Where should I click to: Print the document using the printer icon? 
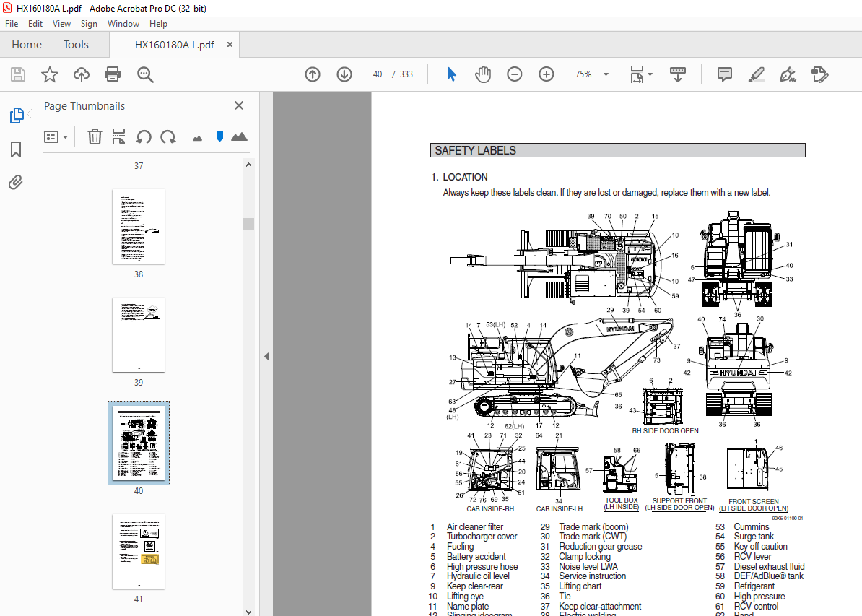(113, 74)
